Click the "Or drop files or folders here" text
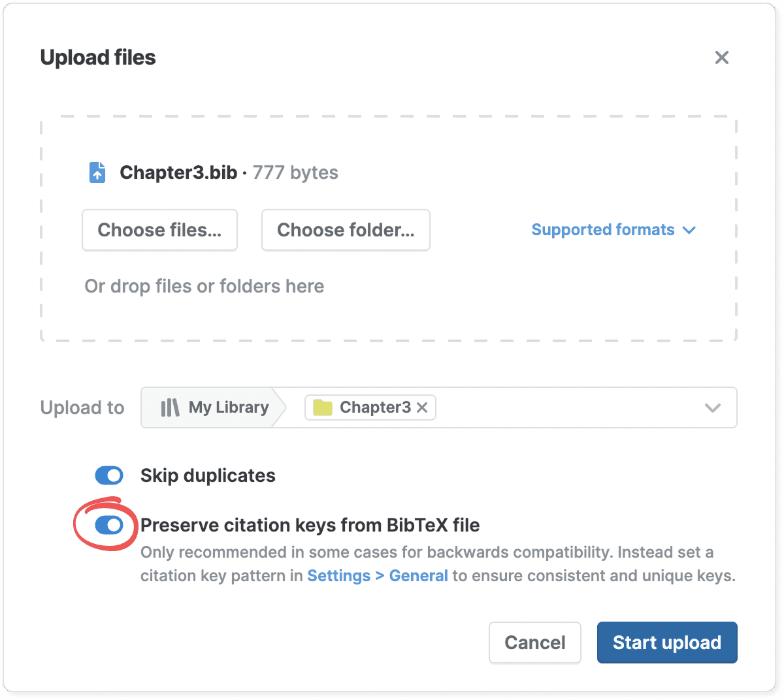Screen dimensions: 784x700 [x=204, y=286]
